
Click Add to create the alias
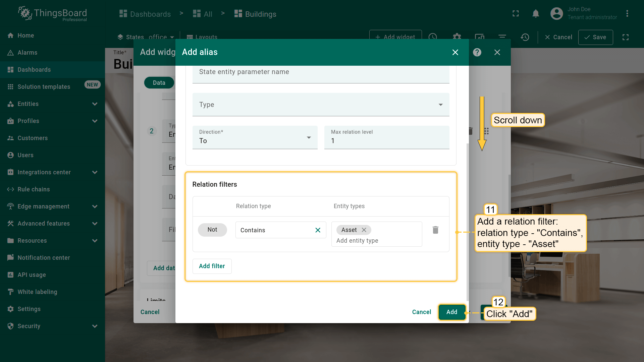(x=451, y=312)
